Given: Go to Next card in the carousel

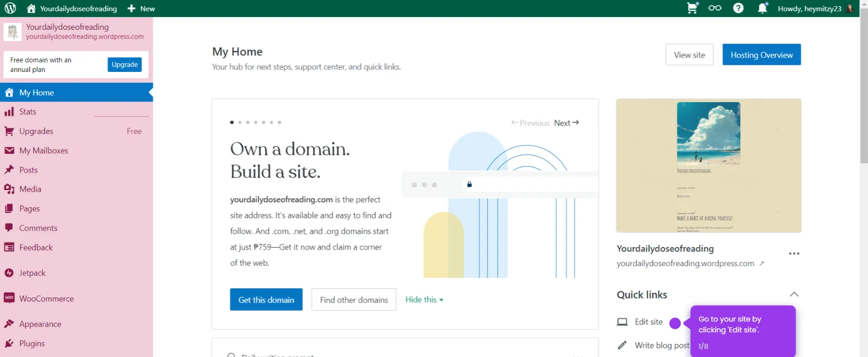Looking at the screenshot, I should point(567,123).
